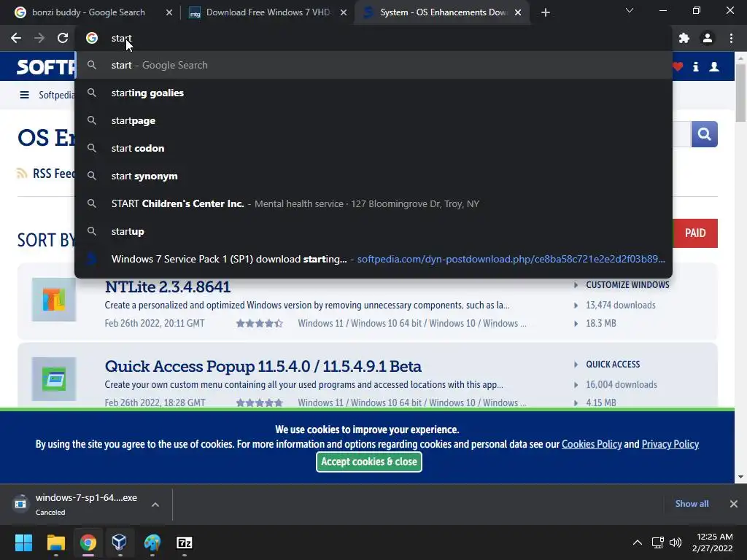The width and height of the screenshot is (747, 560).
Task: Choose the 'start - Google Search' suggestion
Action: coord(373,65)
